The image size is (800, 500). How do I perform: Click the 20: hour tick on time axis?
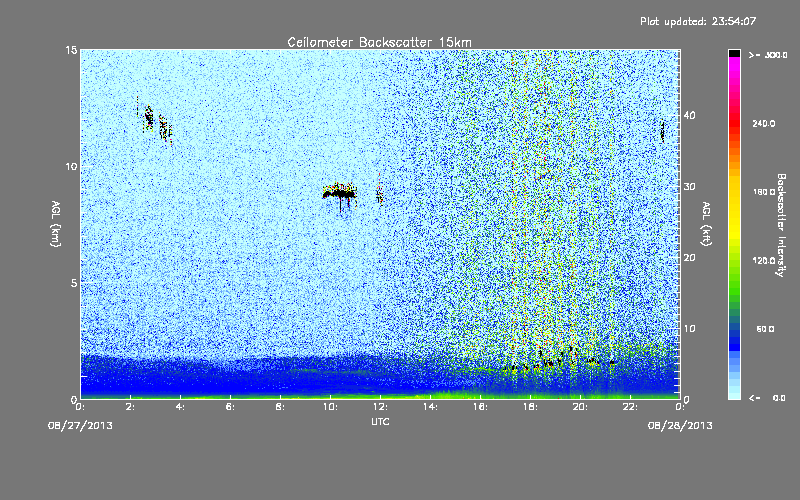coord(581,407)
